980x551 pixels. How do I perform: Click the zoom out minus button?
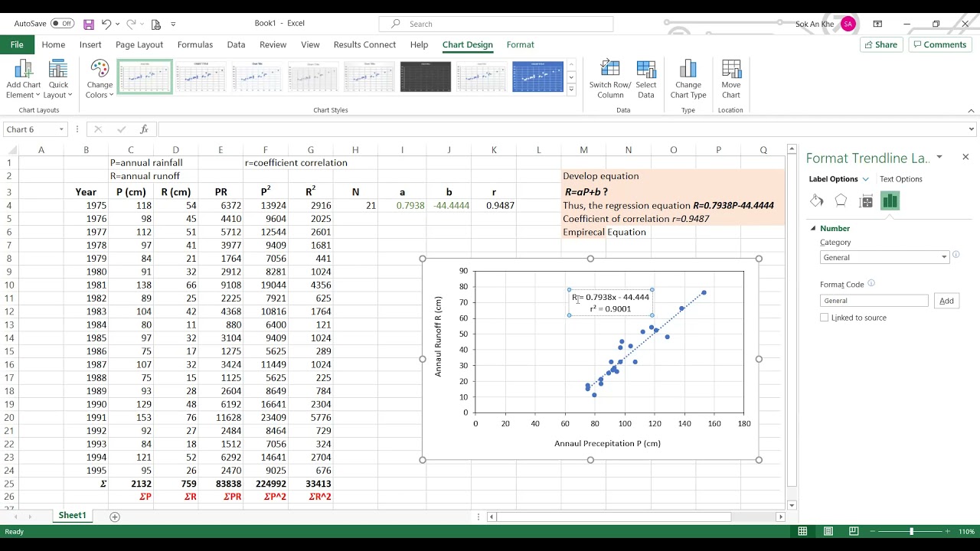(x=874, y=531)
